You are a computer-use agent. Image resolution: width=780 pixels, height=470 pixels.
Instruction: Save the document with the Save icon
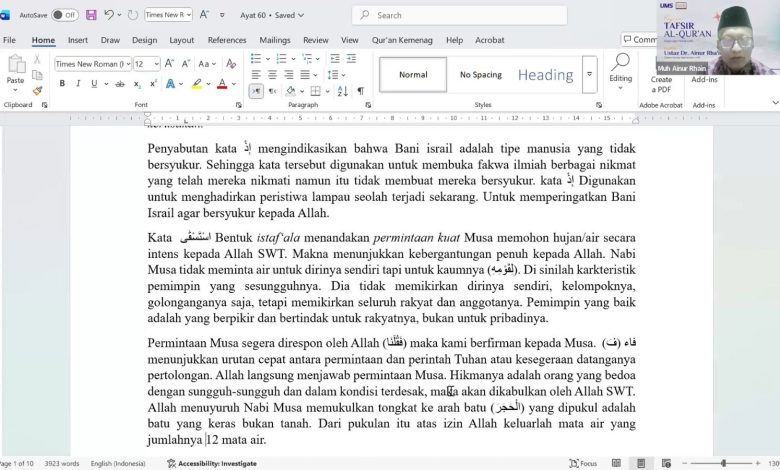coord(91,15)
